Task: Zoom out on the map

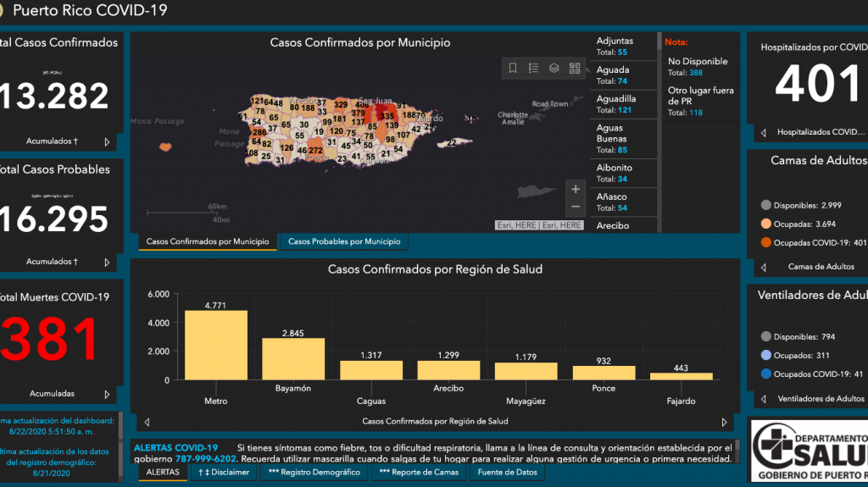Action: 576,207
